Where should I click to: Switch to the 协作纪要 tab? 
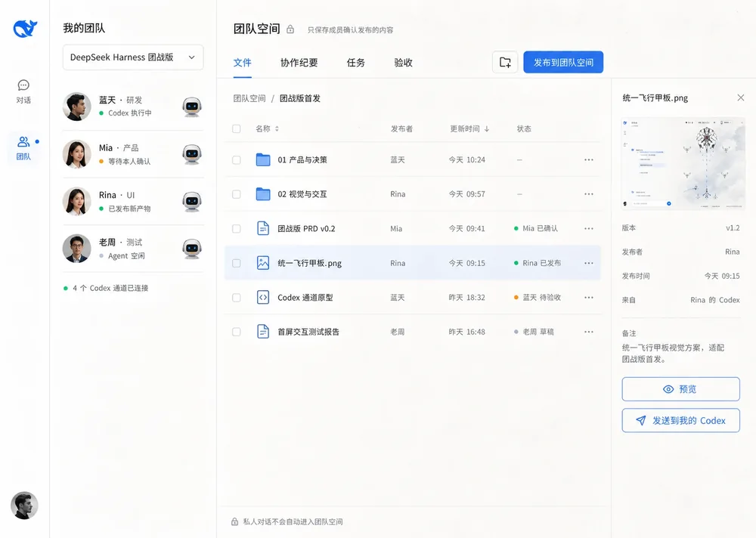point(299,63)
